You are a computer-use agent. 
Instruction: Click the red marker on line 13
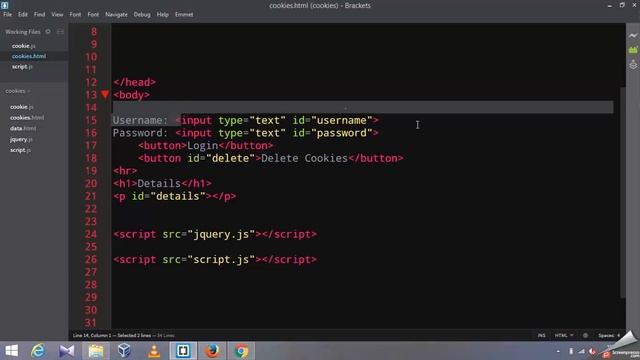point(105,95)
